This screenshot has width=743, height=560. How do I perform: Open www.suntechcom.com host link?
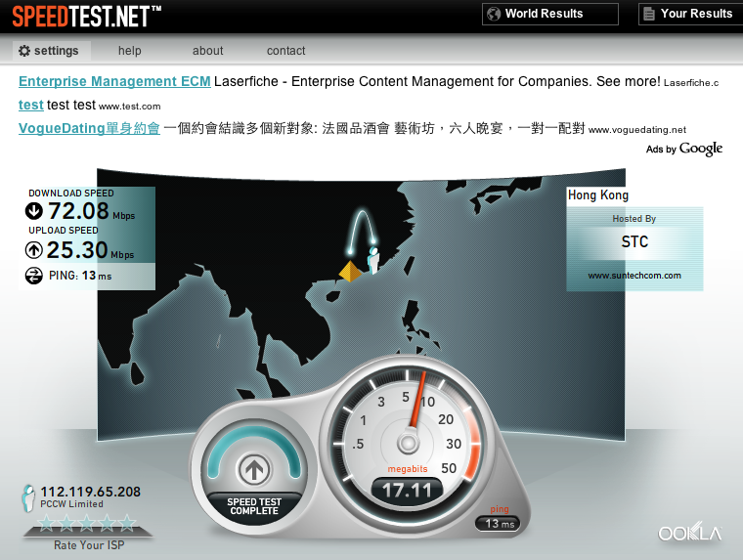(x=634, y=276)
